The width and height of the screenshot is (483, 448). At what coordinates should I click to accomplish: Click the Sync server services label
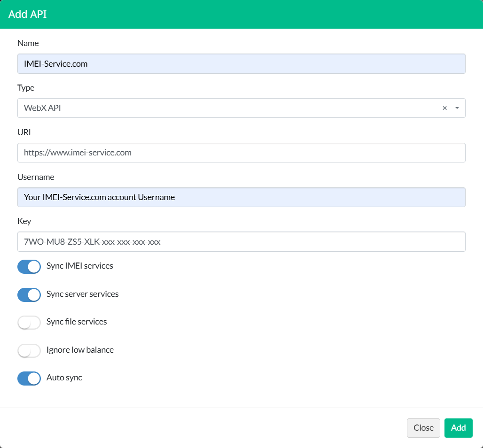tap(83, 294)
